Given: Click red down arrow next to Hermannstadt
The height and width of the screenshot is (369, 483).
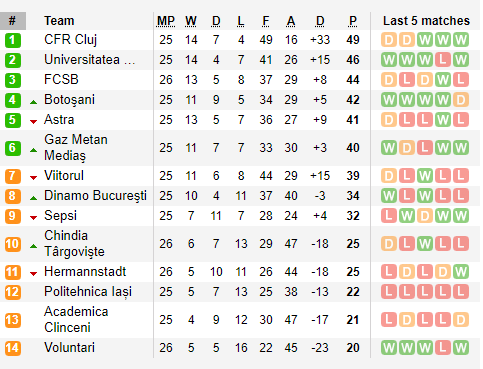Looking at the screenshot, I should click(x=33, y=274).
